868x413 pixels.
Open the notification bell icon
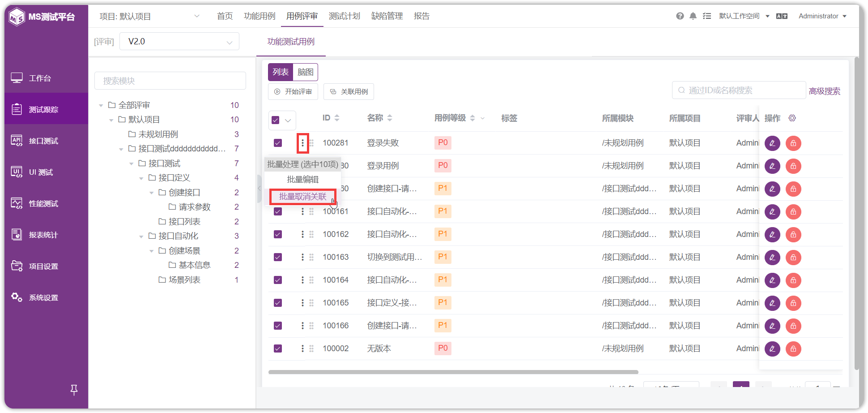click(x=693, y=16)
